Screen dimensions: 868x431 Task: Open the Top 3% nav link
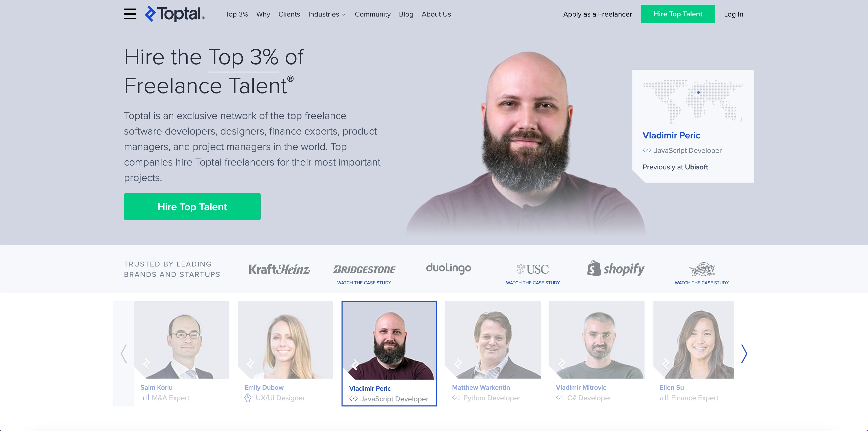(237, 14)
